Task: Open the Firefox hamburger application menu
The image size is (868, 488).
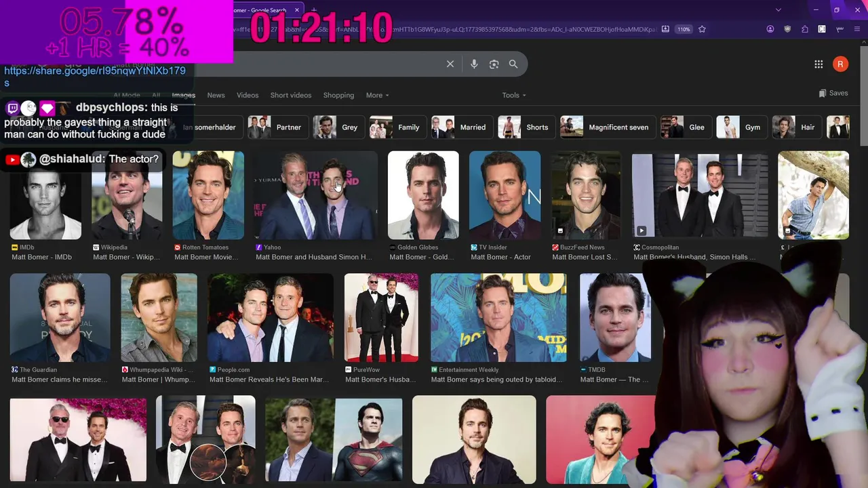Action: [856, 29]
